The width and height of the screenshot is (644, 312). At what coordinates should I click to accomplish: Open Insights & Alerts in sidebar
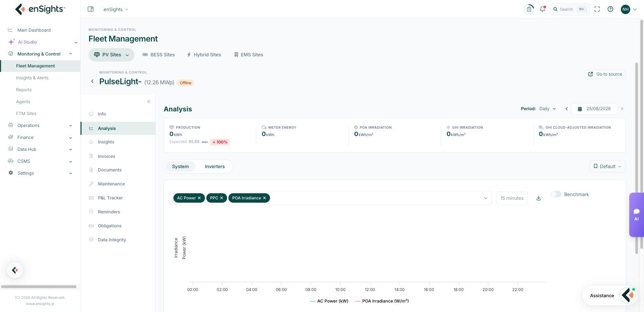click(x=32, y=78)
